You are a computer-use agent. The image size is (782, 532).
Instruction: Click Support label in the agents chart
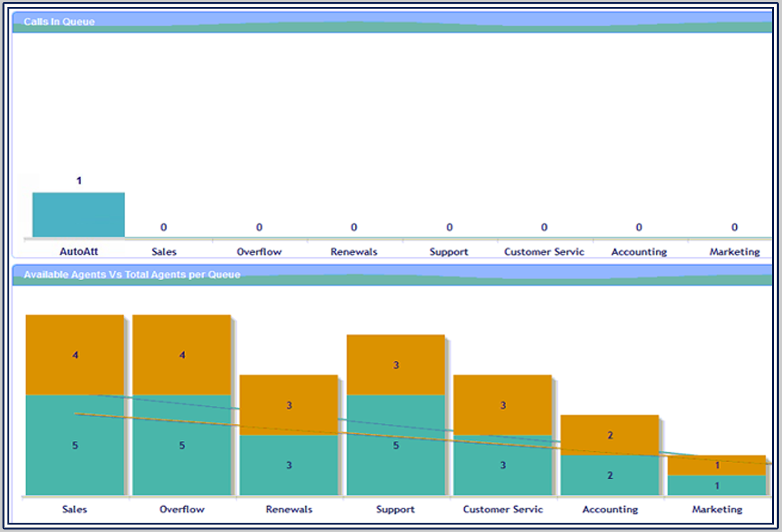(396, 509)
